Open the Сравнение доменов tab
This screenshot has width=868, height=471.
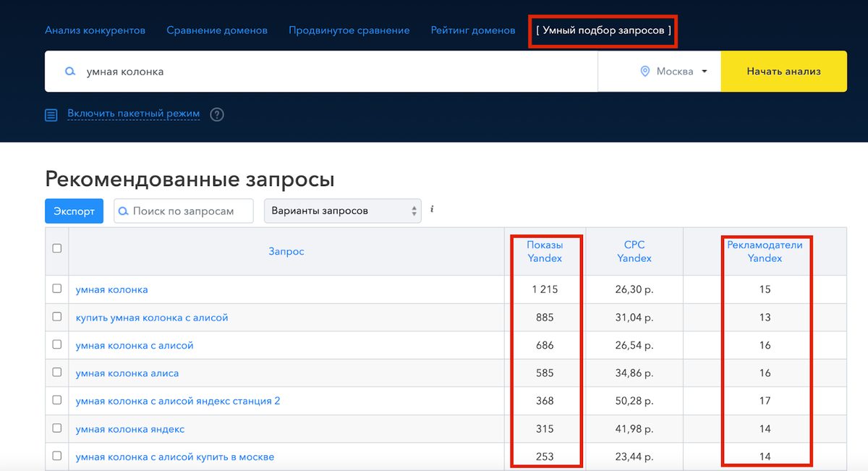click(217, 30)
